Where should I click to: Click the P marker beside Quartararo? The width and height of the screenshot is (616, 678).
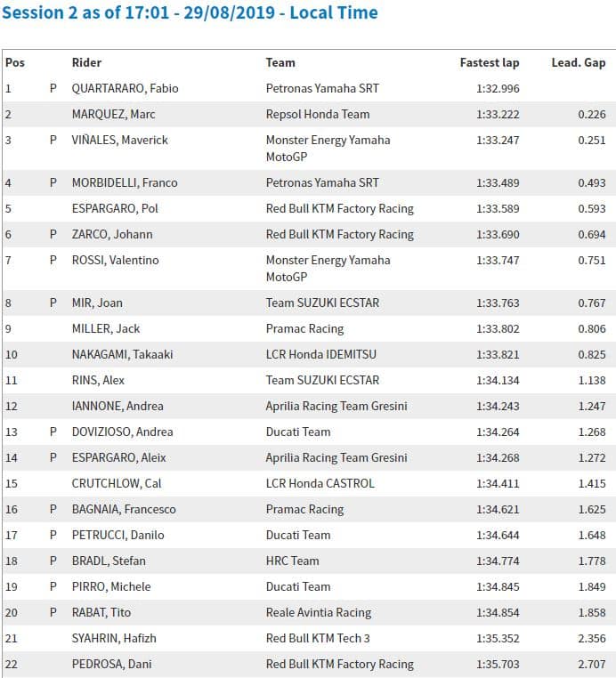[x=53, y=89]
